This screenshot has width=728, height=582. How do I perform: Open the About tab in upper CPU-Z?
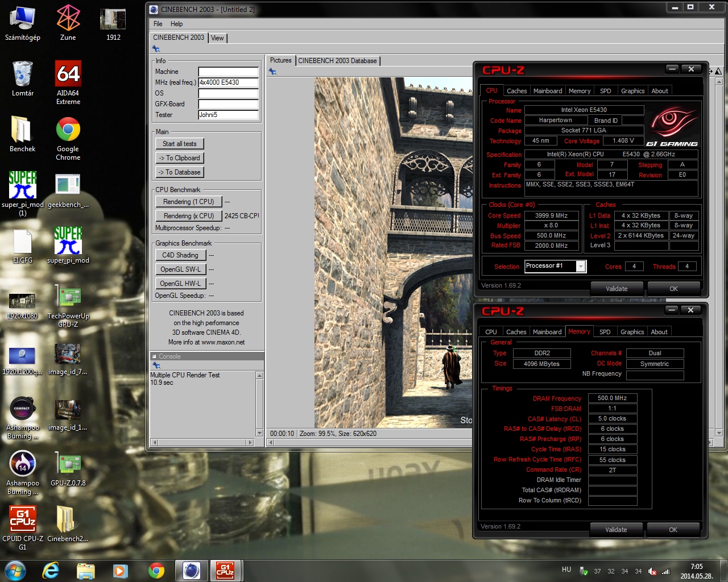tap(660, 91)
